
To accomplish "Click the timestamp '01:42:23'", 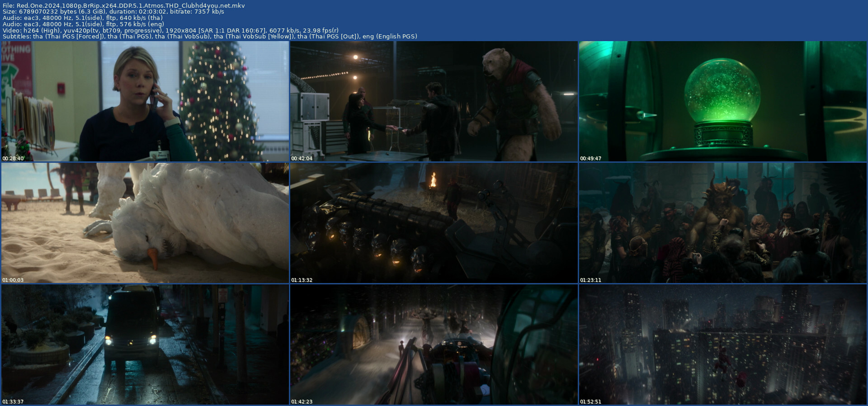I will (302, 402).
